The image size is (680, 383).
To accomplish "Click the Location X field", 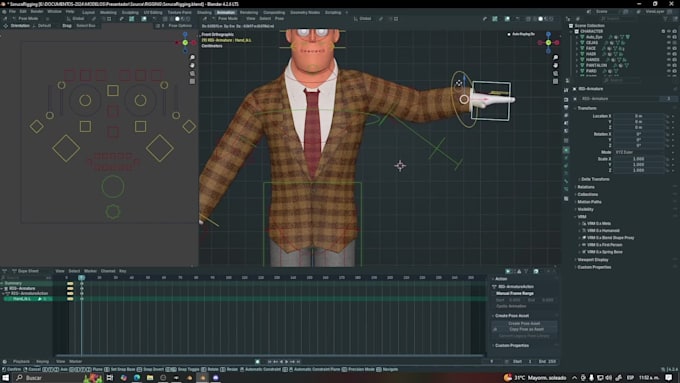I will pos(638,116).
